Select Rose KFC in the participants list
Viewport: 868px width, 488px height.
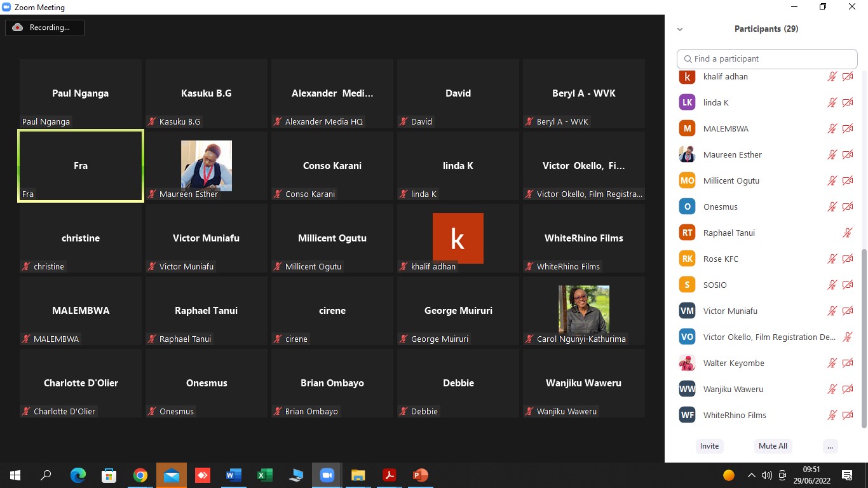tap(721, 259)
